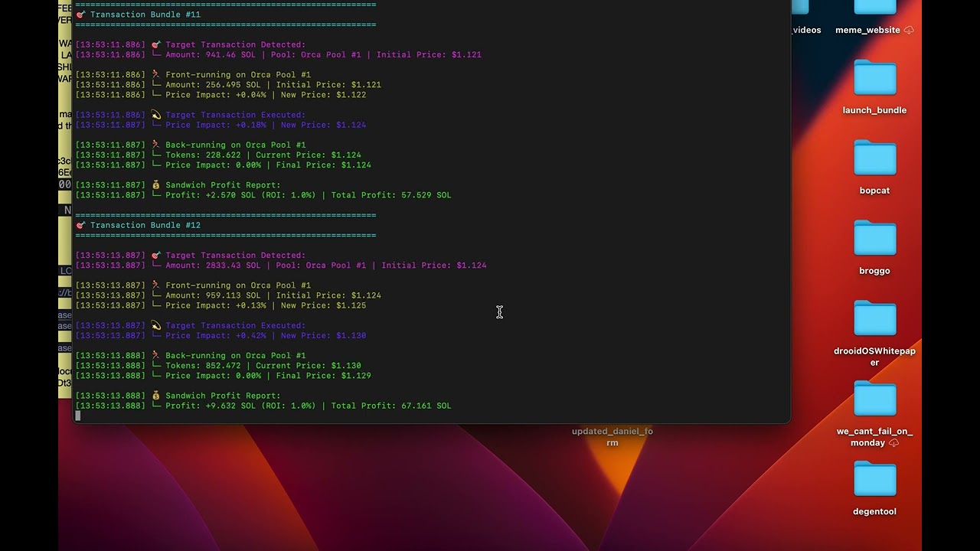Click the Price Impact +0.04% line

(x=220, y=95)
